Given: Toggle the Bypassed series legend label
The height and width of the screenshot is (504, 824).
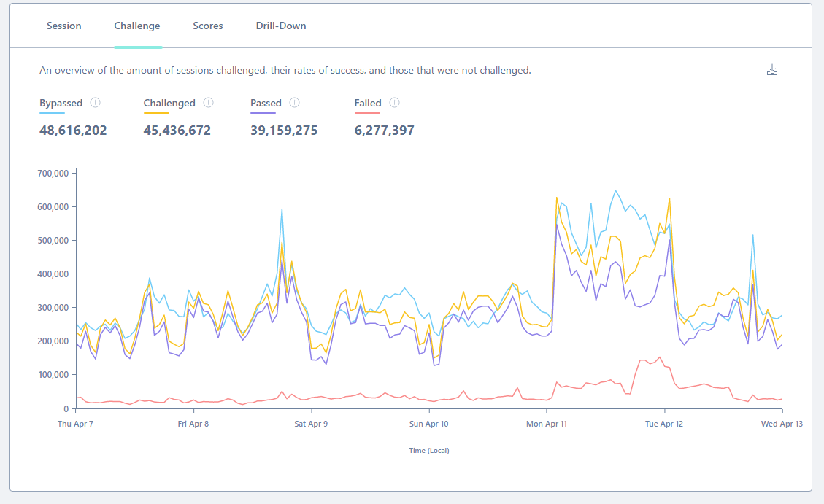Looking at the screenshot, I should pos(61,103).
